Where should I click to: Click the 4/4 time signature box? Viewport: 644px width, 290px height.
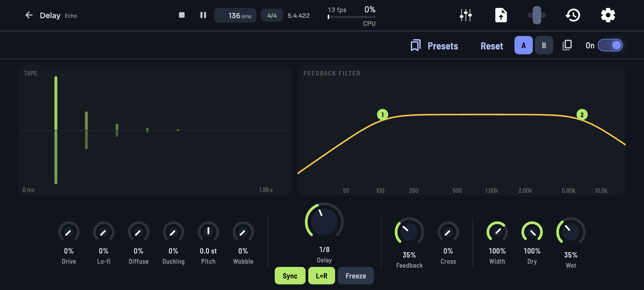pyautogui.click(x=272, y=15)
